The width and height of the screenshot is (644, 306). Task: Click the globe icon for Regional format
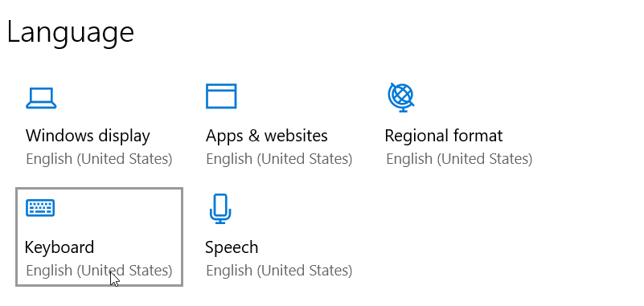401,97
